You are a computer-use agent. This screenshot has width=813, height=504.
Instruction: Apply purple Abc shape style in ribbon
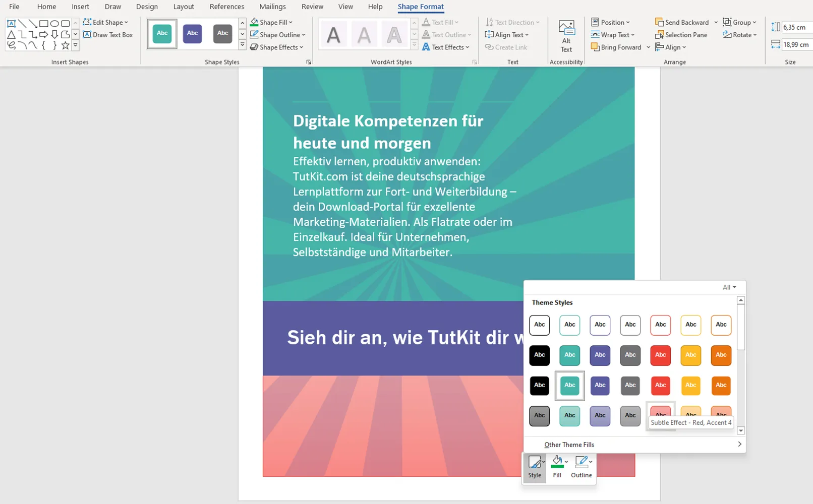point(193,34)
